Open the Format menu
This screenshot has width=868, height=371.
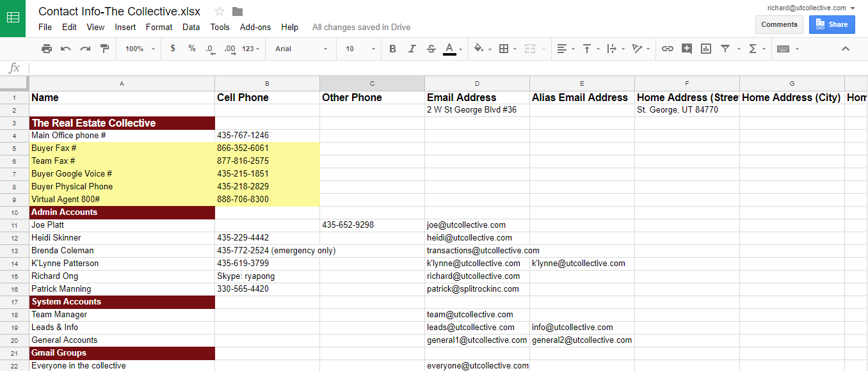[x=159, y=27]
